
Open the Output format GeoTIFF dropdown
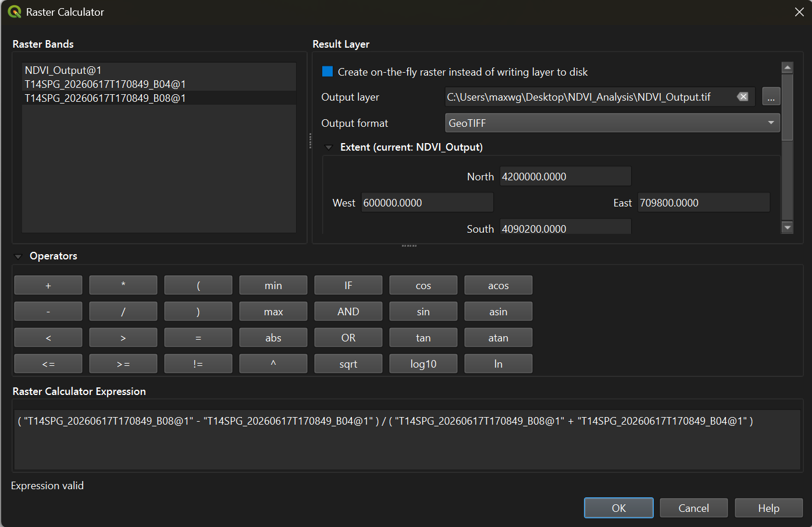coord(612,123)
